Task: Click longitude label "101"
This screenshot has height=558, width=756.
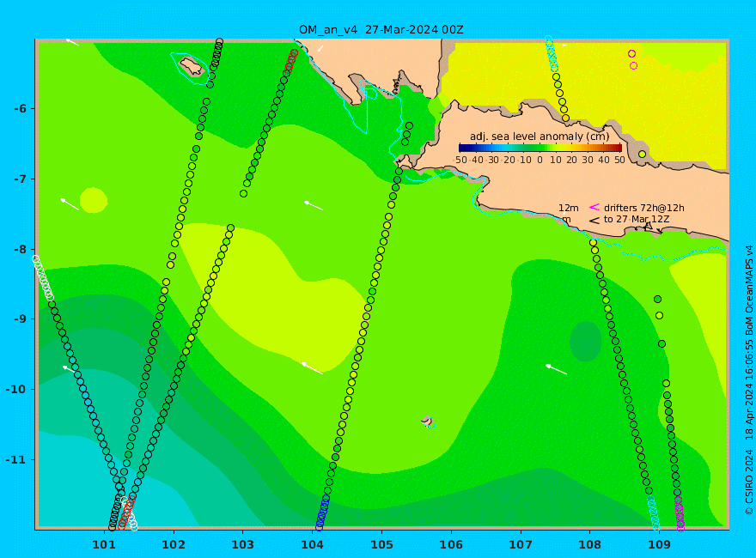Action: 104,545
